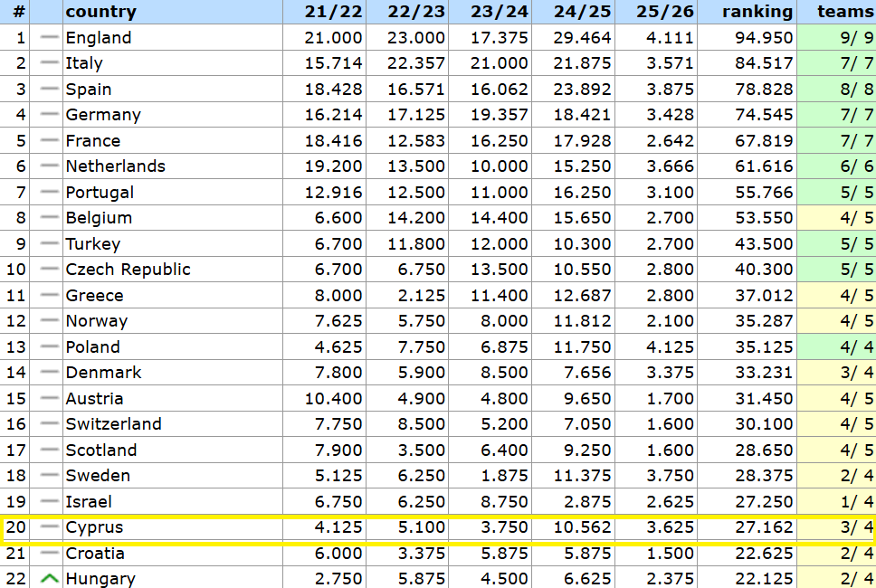Click the grey dash icon beside Netherlands
Viewport: 876px width, 588px height.
[x=50, y=166]
